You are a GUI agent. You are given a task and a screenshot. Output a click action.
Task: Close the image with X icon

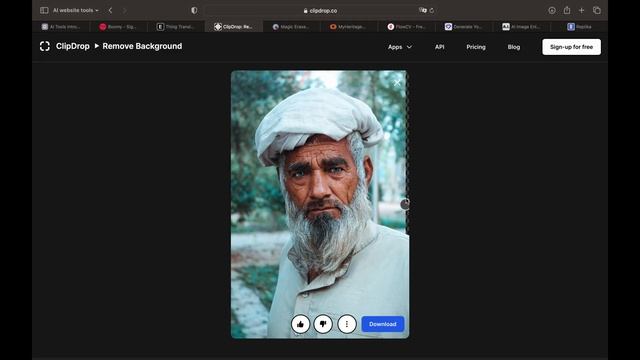[397, 82]
